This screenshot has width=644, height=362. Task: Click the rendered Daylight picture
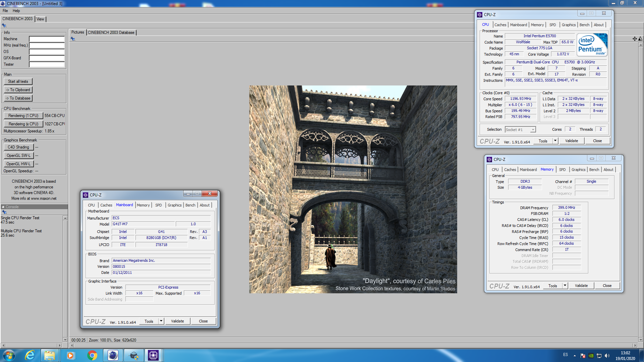click(x=353, y=189)
